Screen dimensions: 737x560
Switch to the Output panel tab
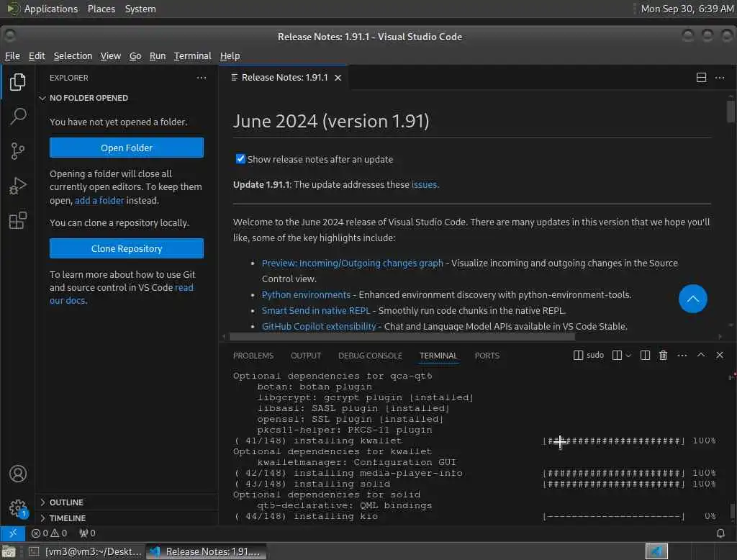pos(306,356)
